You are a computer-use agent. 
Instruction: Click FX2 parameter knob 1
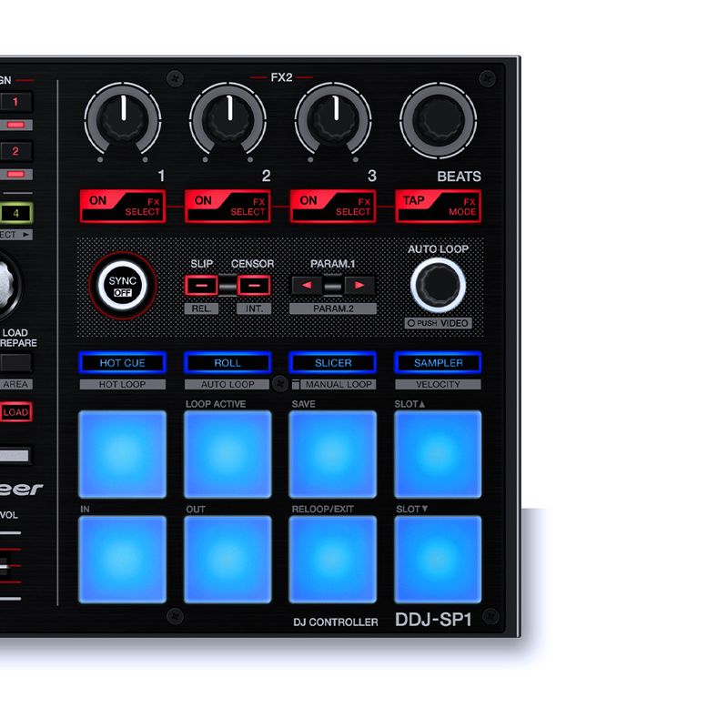click(123, 120)
